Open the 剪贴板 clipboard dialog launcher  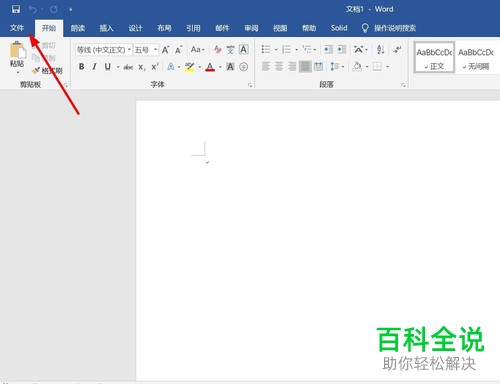click(x=66, y=86)
